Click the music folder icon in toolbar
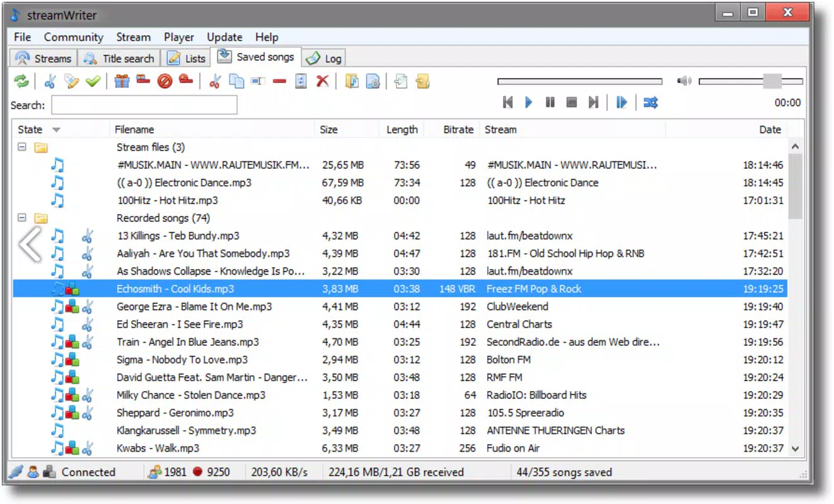This screenshot has width=834, height=504. [352, 81]
